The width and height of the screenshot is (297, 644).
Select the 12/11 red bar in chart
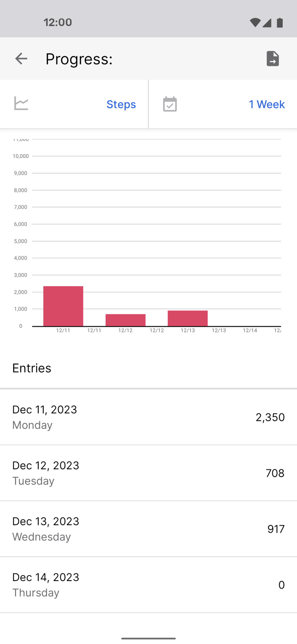click(63, 306)
